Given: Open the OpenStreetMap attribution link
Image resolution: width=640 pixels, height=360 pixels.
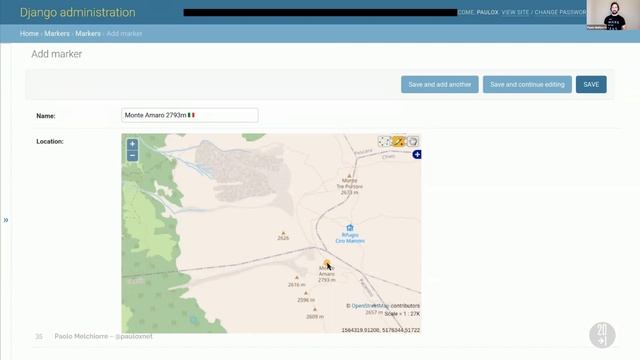Looking at the screenshot, I should tap(371, 306).
